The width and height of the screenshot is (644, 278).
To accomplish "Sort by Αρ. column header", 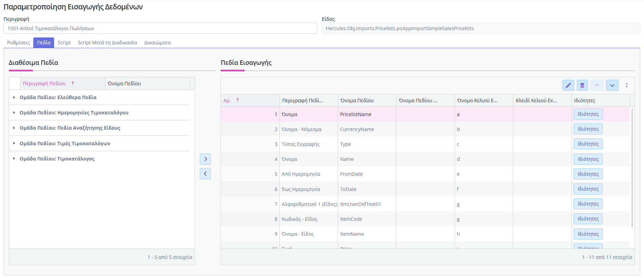I will [227, 101].
